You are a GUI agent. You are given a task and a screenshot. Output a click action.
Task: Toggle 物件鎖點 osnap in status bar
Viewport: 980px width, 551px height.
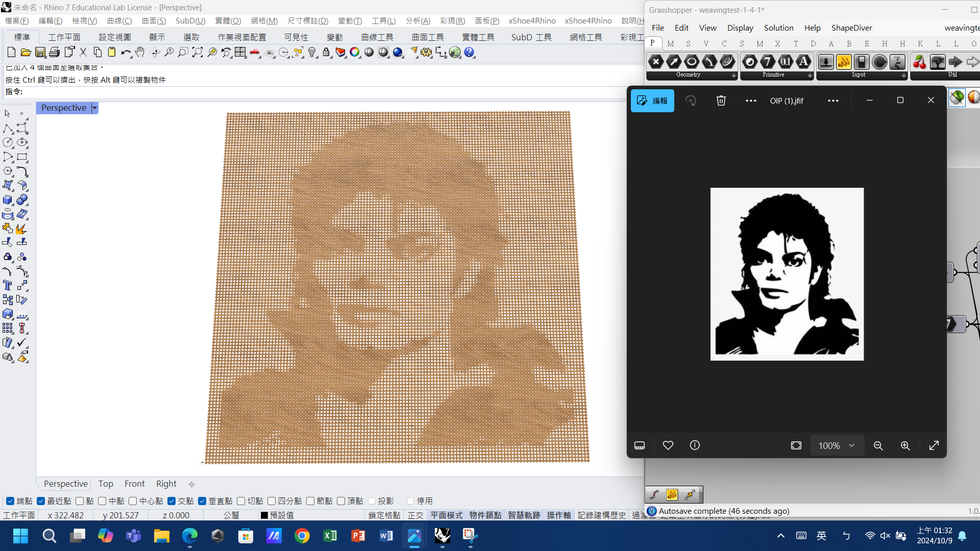coord(485,515)
